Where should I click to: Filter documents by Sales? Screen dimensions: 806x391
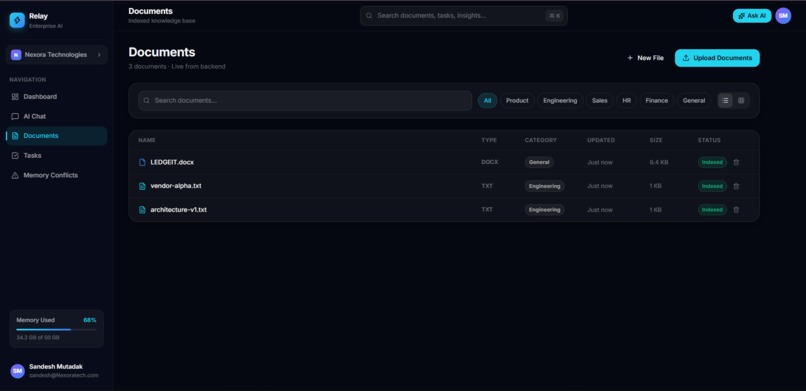[599, 101]
